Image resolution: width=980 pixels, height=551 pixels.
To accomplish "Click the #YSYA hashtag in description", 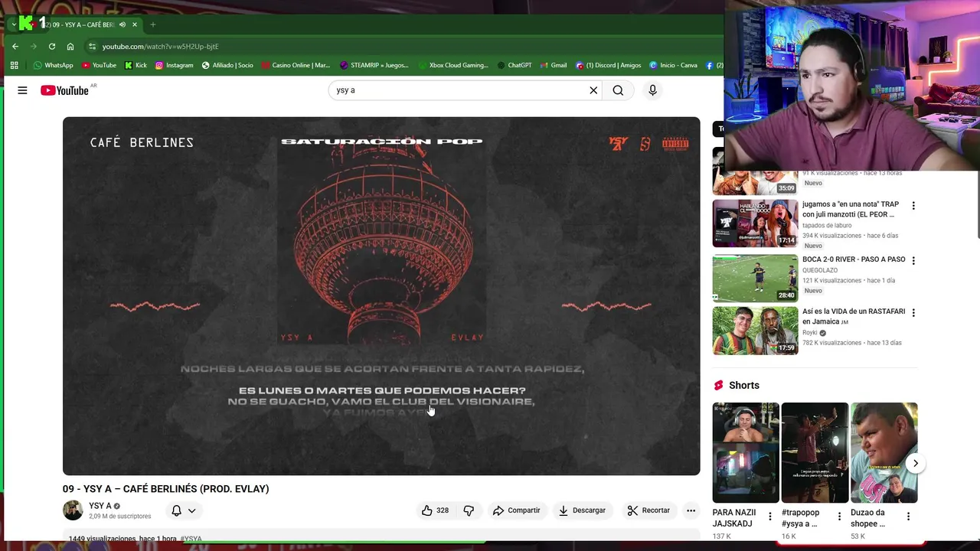I will pos(191,539).
